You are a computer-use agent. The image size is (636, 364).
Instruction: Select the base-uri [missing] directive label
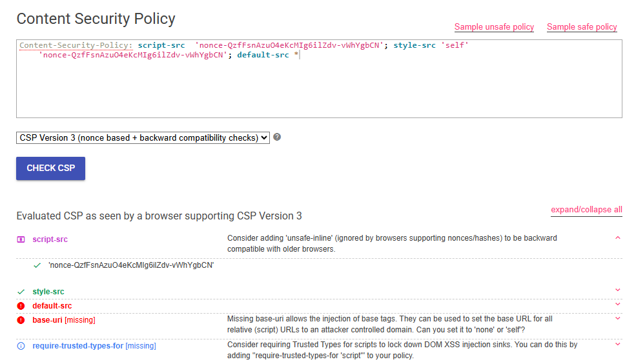click(x=64, y=320)
